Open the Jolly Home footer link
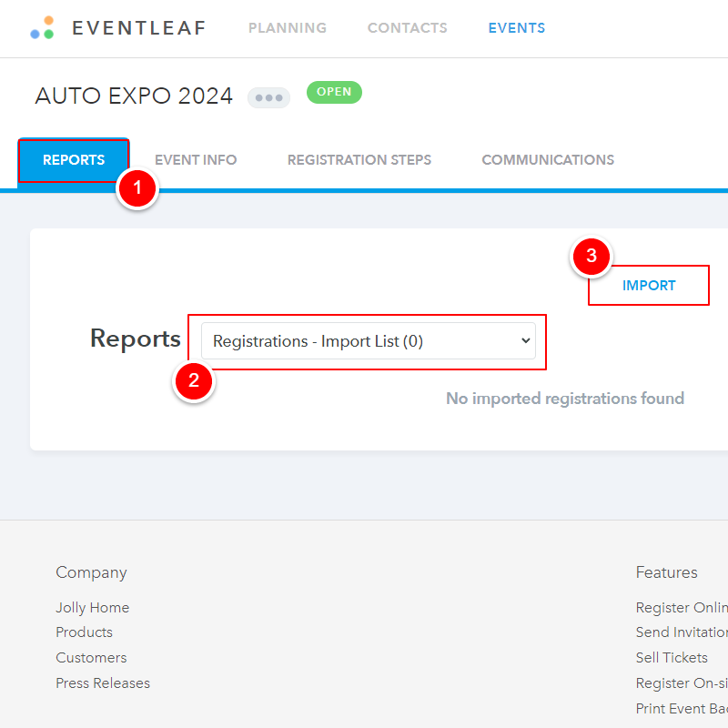The image size is (728, 728). pyautogui.click(x=92, y=607)
